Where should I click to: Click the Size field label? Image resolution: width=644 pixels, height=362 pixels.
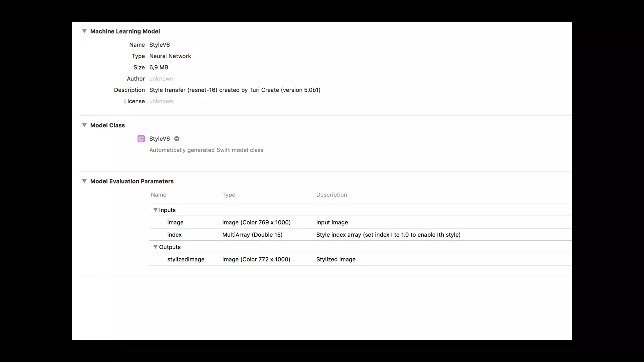tap(139, 67)
